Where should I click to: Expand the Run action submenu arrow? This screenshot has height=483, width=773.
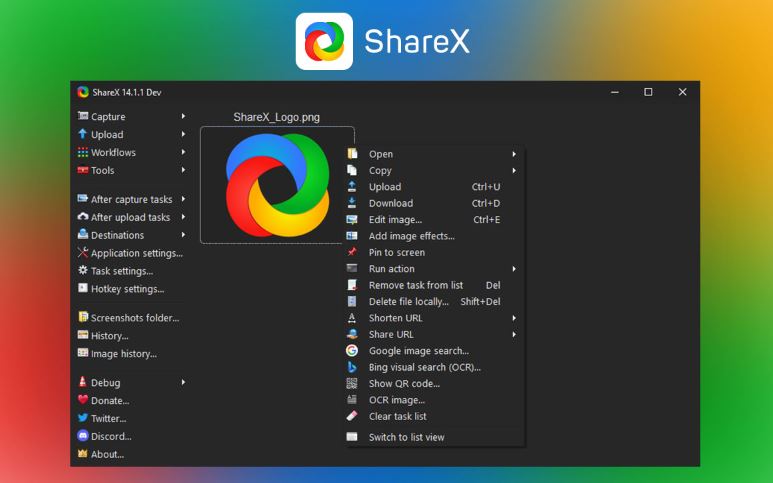pyautogui.click(x=514, y=269)
